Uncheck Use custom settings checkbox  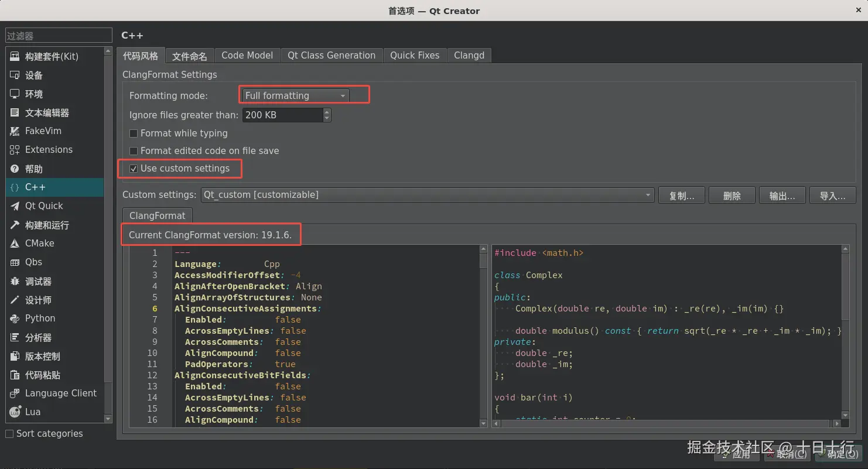tap(134, 169)
